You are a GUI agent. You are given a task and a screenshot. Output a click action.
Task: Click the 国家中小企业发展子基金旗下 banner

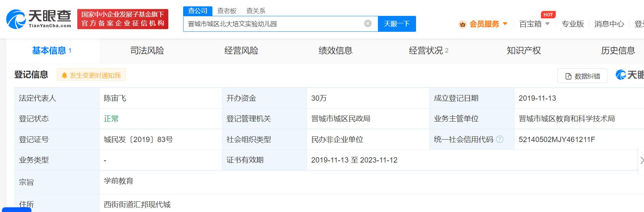[x=123, y=19]
